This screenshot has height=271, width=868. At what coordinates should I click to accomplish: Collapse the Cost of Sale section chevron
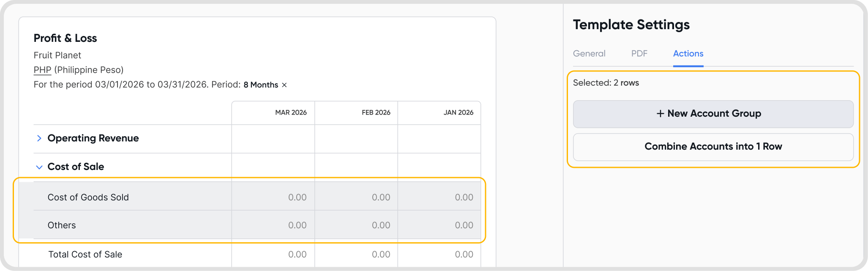point(39,167)
